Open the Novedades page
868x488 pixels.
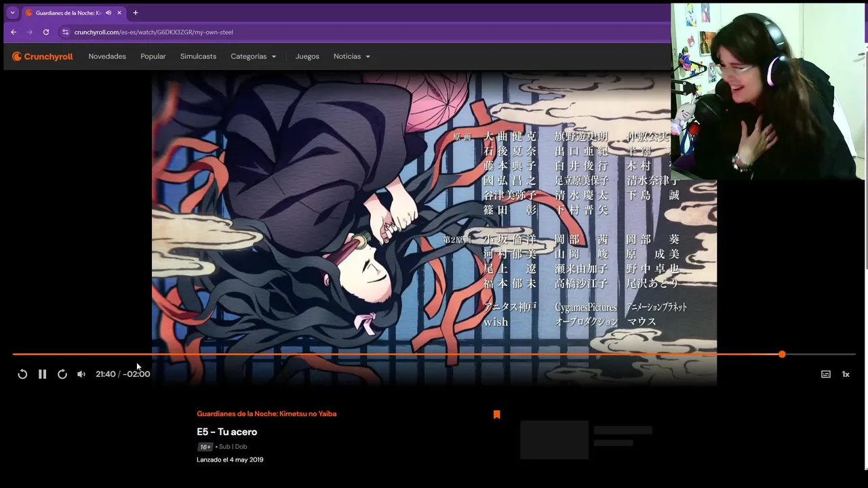107,56
